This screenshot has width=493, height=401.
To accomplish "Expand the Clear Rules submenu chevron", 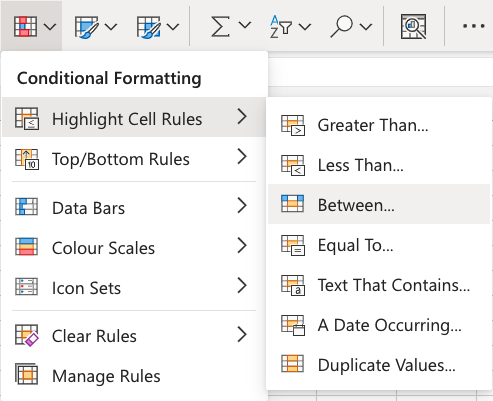I will pos(242,334).
